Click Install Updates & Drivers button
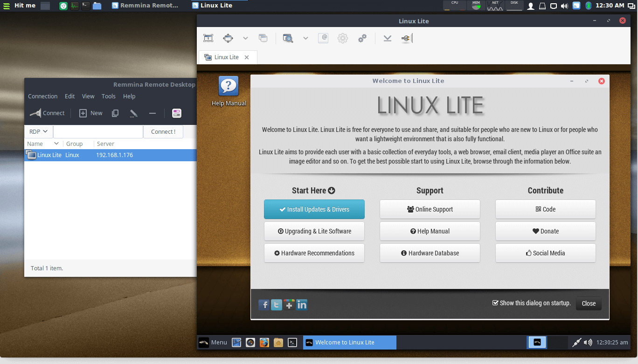The image size is (638, 364). pyautogui.click(x=314, y=210)
